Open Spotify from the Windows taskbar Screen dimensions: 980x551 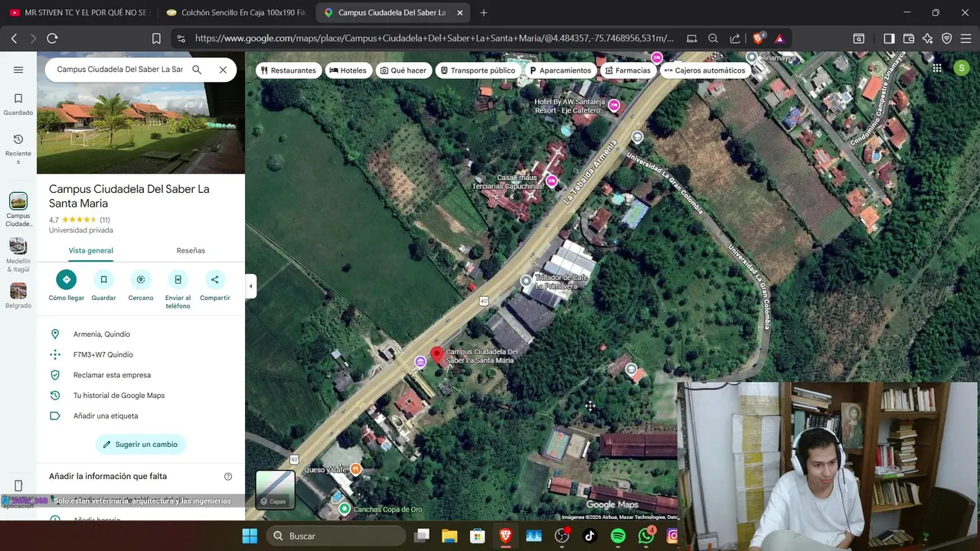point(618,536)
